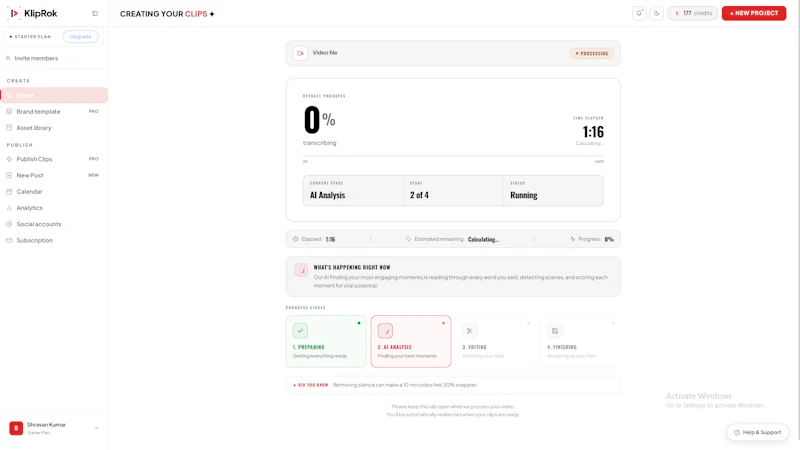Click the DID YOU KNOW tip banner
The height and width of the screenshot is (450, 800).
453,385
